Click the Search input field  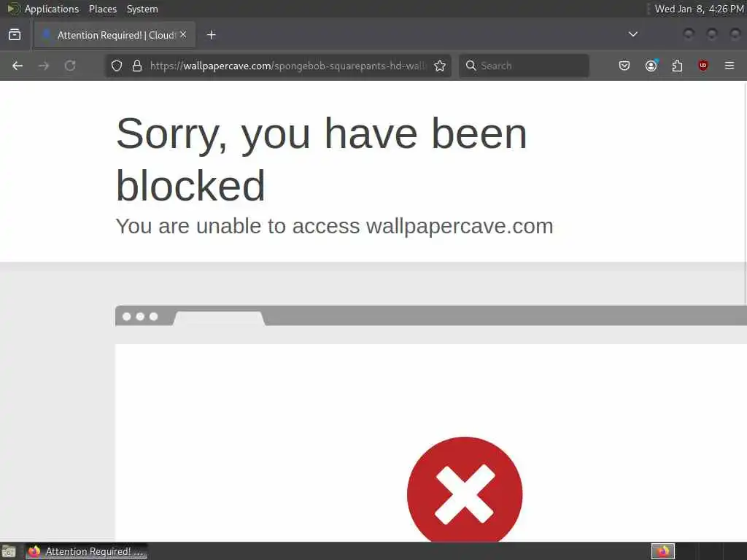coord(524,66)
